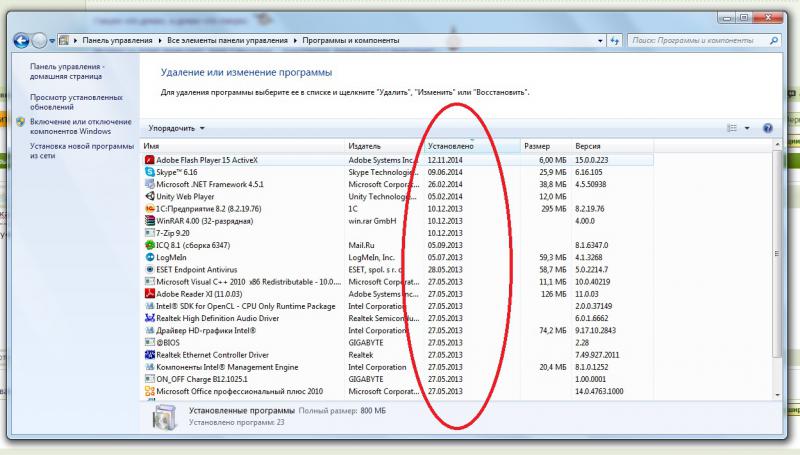Image resolution: width=800 pixels, height=455 pixels.
Task: Select the Adobe Flash Player 15 ActiveX icon
Action: [x=149, y=160]
